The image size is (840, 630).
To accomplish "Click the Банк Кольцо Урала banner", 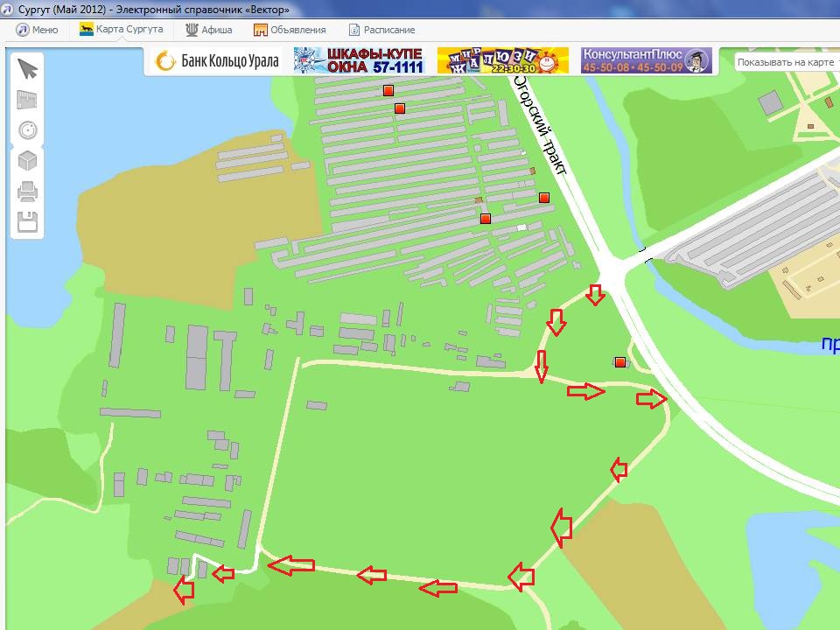I will [216, 61].
